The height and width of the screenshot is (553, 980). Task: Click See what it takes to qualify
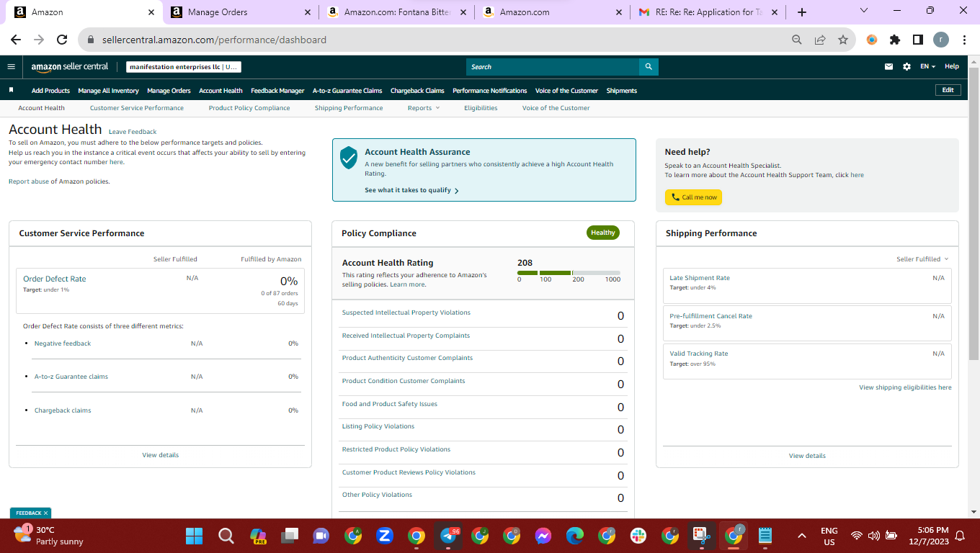pyautogui.click(x=411, y=190)
